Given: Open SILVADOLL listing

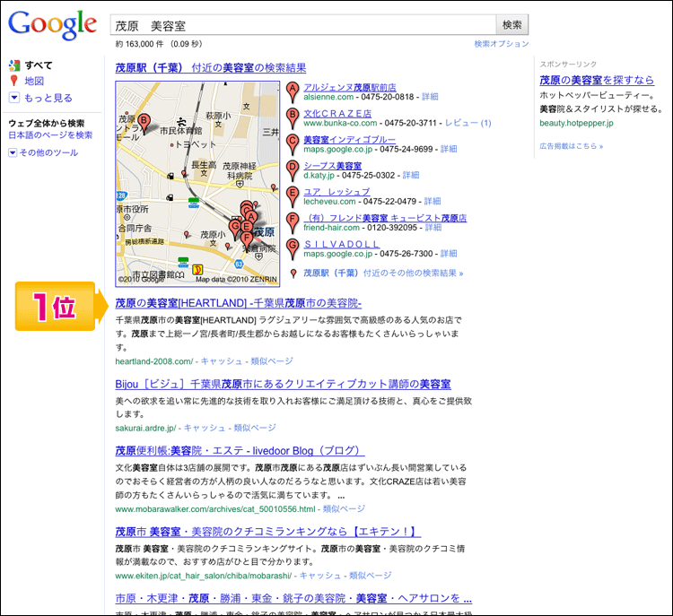Looking at the screenshot, I should coord(342,244).
